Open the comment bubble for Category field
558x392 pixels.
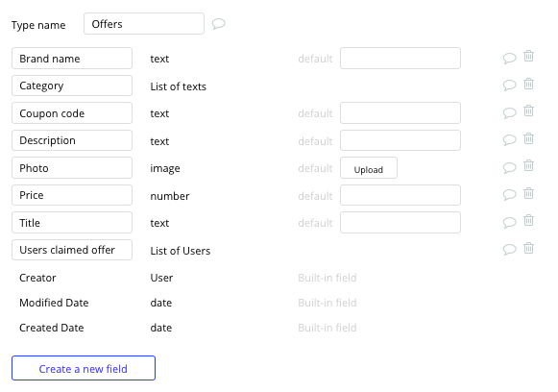(509, 86)
